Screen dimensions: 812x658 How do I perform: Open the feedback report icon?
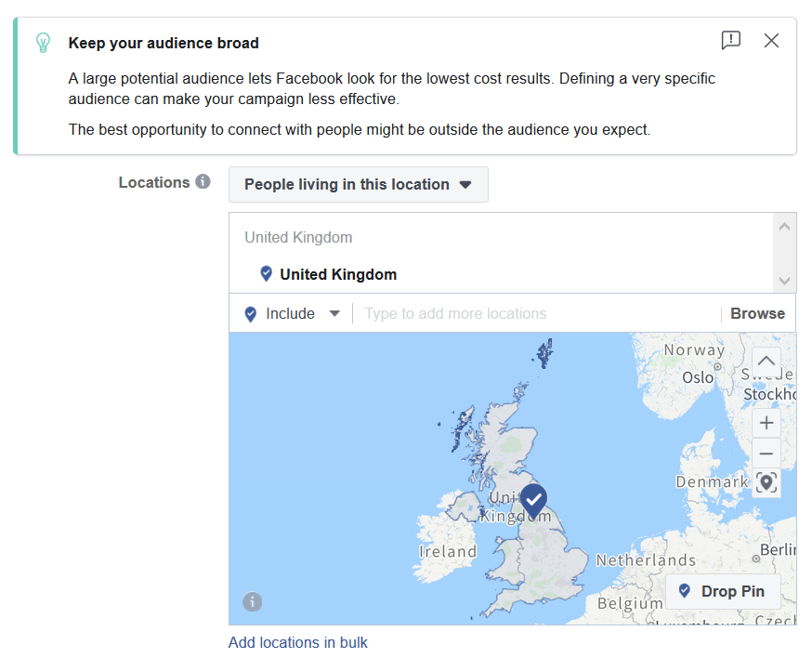click(x=730, y=40)
